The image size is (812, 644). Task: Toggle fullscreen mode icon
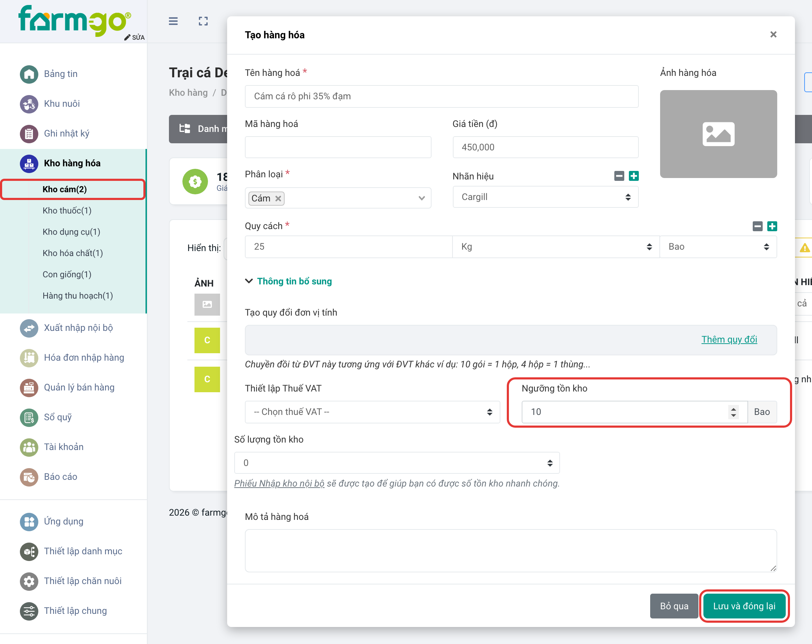coord(203,21)
